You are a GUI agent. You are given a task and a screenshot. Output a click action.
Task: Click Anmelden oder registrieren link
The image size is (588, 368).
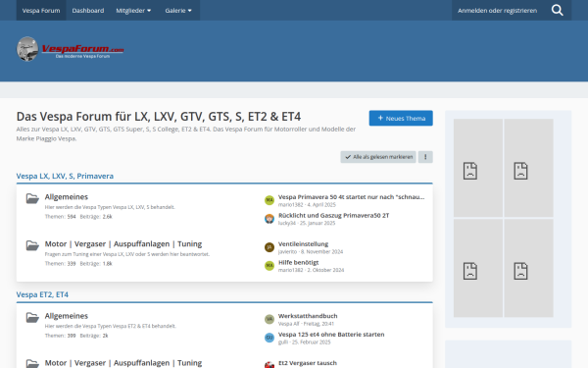pyautogui.click(x=497, y=10)
